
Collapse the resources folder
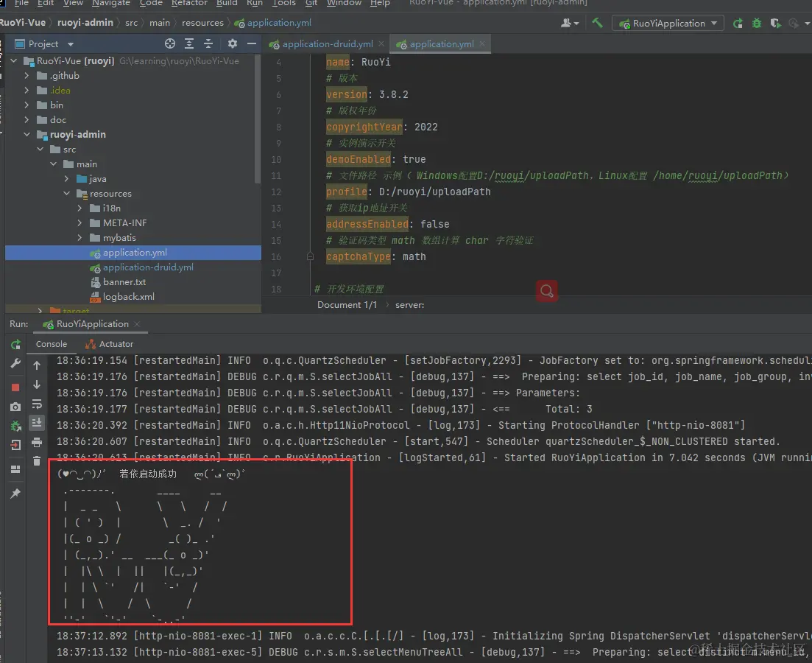[67, 193]
